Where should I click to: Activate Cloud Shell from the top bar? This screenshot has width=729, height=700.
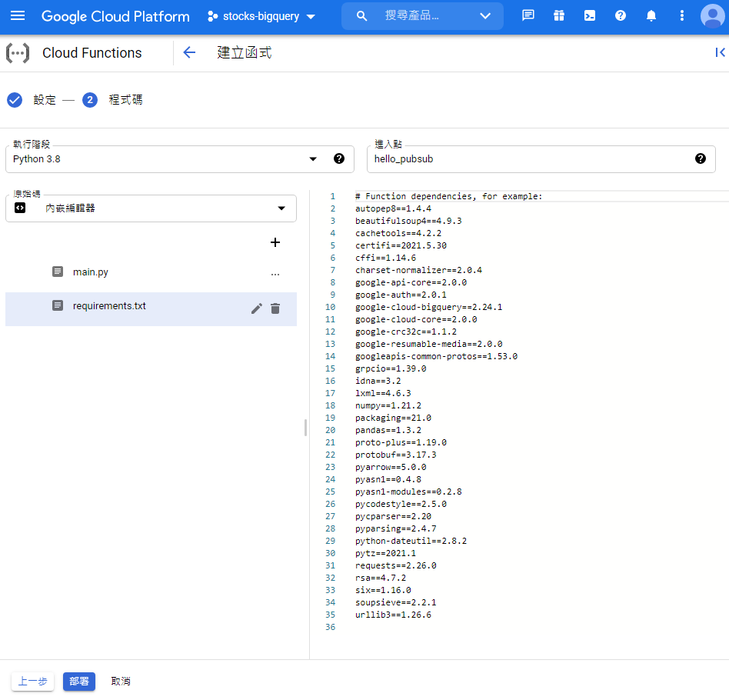click(589, 15)
